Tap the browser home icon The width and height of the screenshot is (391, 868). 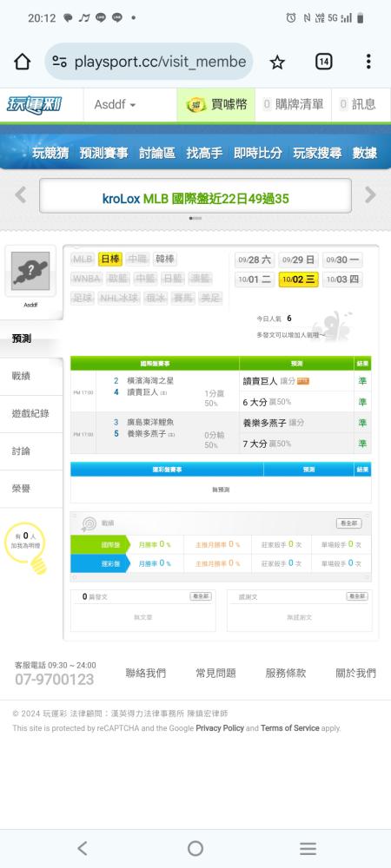(22, 62)
